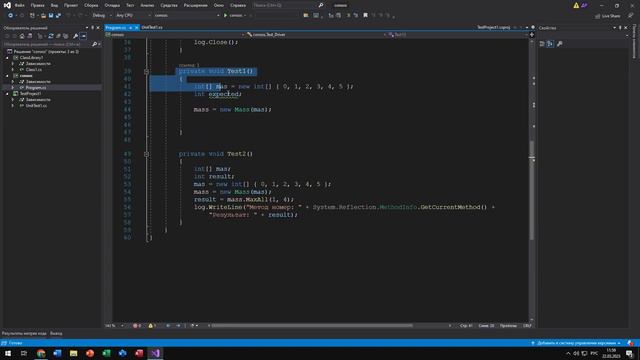Viewport: 640px width, 360px height.
Task: Switch to the UnitTest1.cs tab
Action: tap(152, 27)
